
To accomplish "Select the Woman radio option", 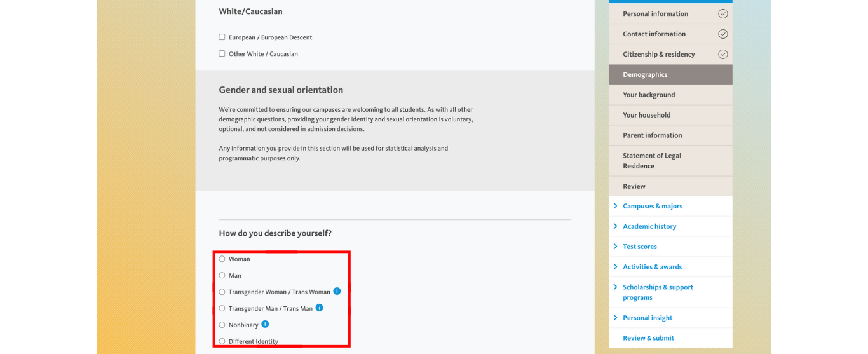I will 222,259.
